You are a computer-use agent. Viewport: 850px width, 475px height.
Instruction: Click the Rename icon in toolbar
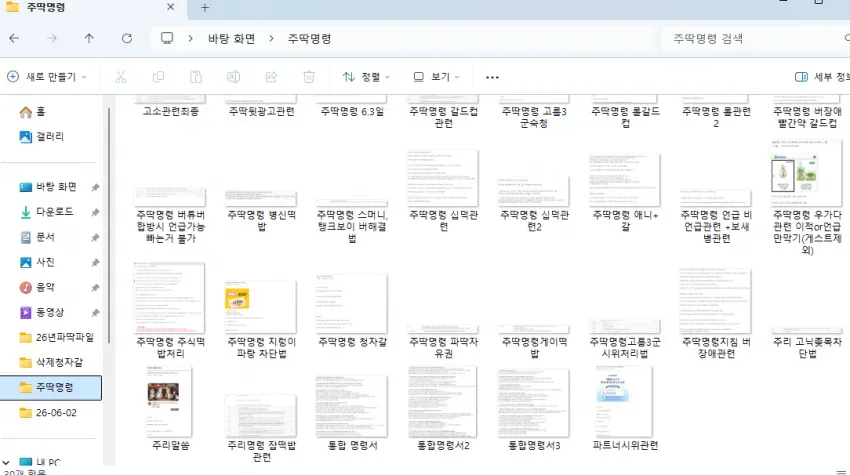(233, 77)
